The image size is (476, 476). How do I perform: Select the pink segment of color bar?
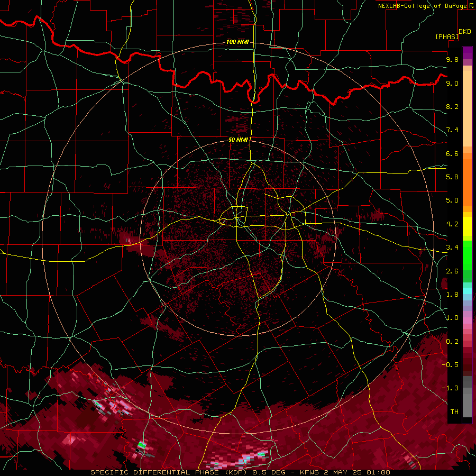467,321
